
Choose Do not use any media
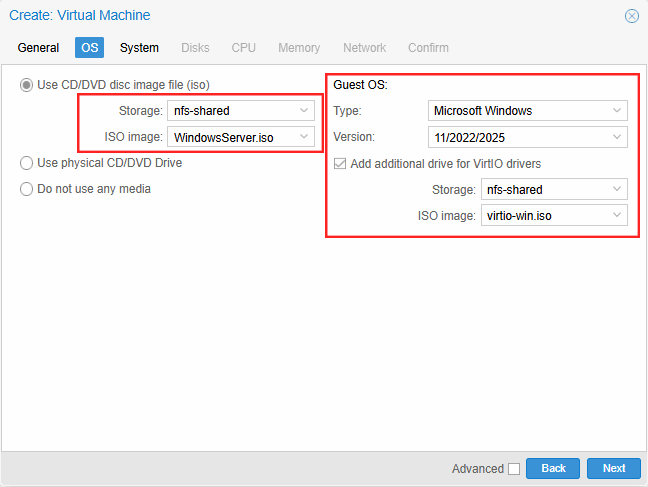click(27, 189)
